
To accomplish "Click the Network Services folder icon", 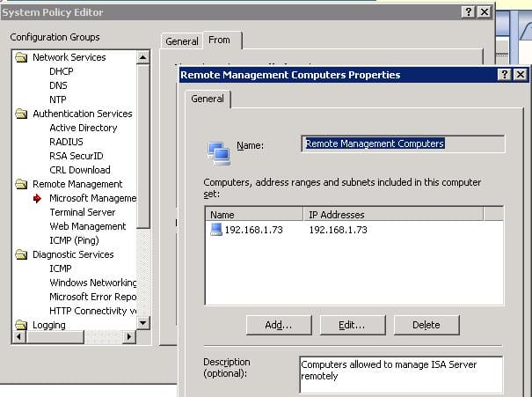I will pos(21,57).
